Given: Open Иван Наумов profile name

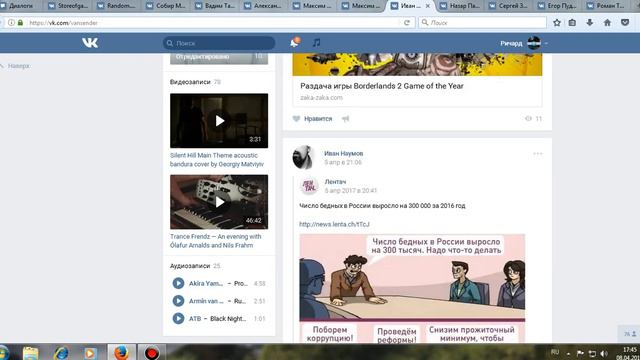Looking at the screenshot, I should [x=343, y=153].
